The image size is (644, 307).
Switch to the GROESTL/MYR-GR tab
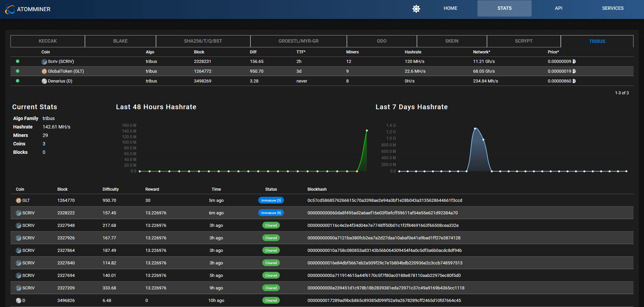click(298, 41)
